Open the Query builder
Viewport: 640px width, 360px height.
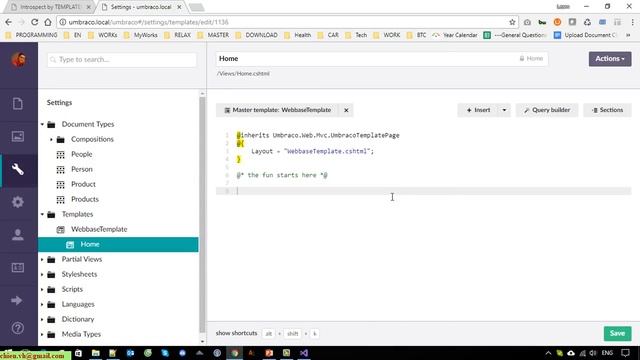[x=547, y=110]
